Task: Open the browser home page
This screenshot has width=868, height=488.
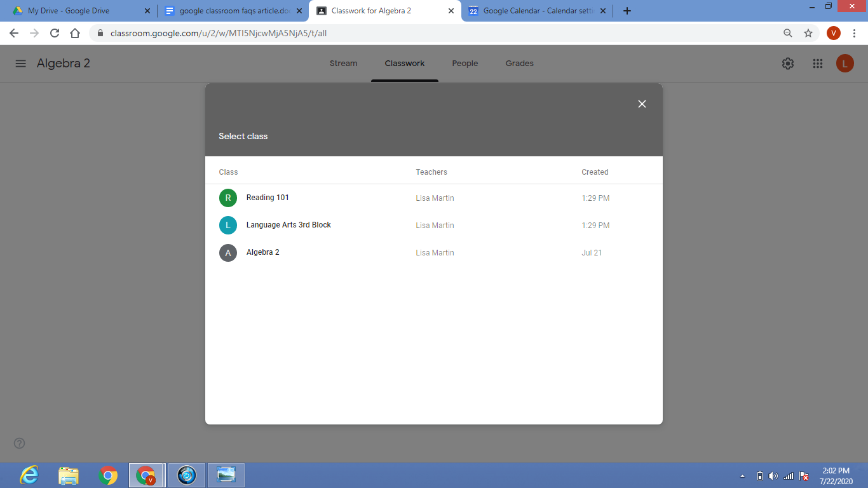Action: click(75, 33)
